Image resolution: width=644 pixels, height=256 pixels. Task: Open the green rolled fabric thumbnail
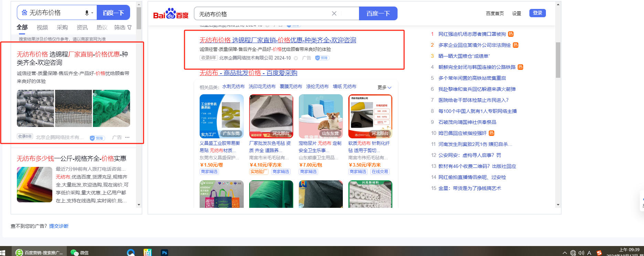(112, 108)
